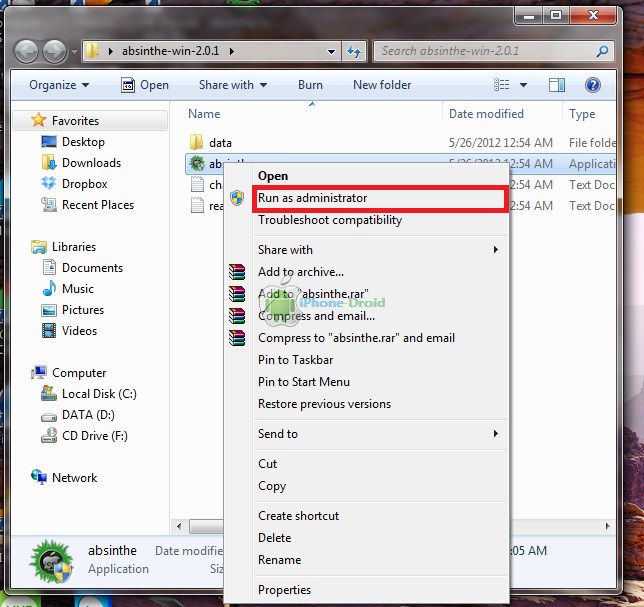
Task: Click the Documents library icon
Action: [x=49, y=267]
